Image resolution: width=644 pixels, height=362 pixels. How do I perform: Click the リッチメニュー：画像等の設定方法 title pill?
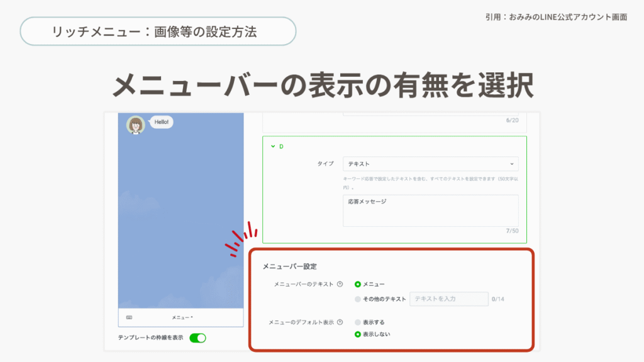click(158, 31)
